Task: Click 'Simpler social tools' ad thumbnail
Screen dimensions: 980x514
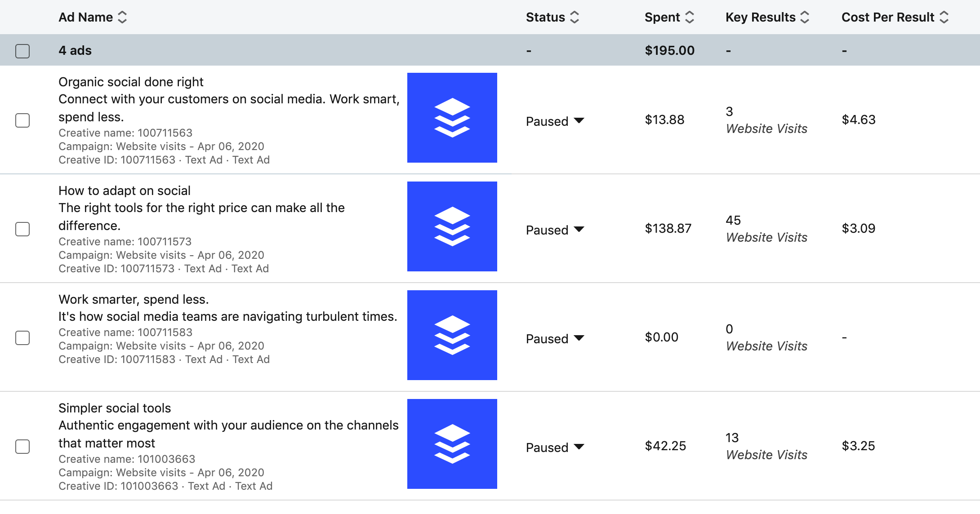Action: [x=452, y=444]
